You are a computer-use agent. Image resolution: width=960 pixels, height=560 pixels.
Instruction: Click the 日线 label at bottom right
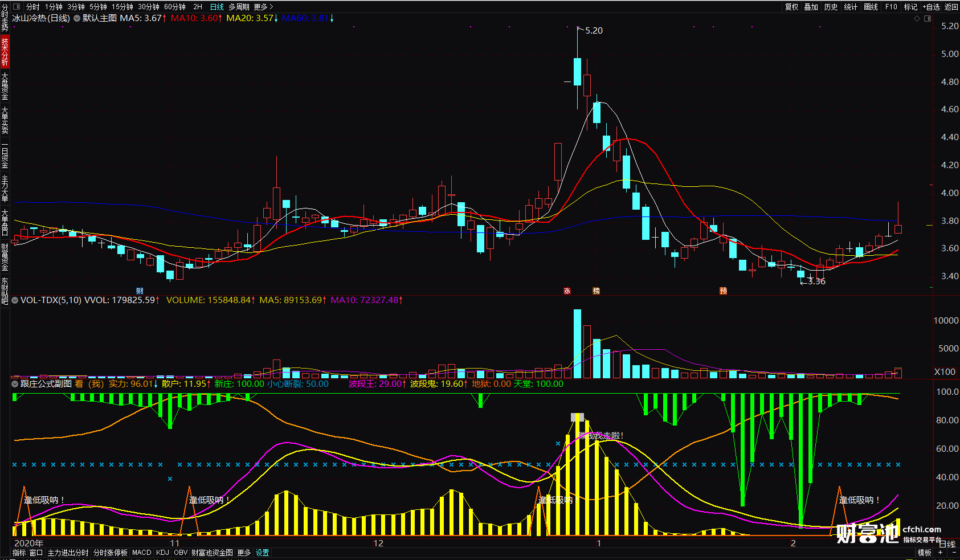(947, 545)
